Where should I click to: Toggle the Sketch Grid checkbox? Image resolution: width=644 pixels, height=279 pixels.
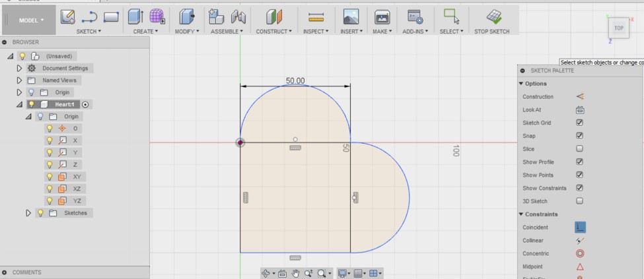579,123
